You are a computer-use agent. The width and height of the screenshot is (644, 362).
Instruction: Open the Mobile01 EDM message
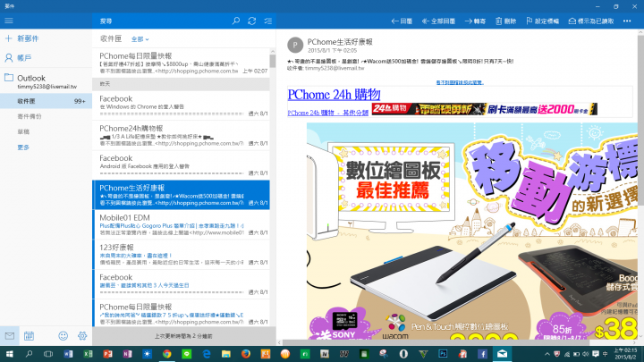(181, 224)
